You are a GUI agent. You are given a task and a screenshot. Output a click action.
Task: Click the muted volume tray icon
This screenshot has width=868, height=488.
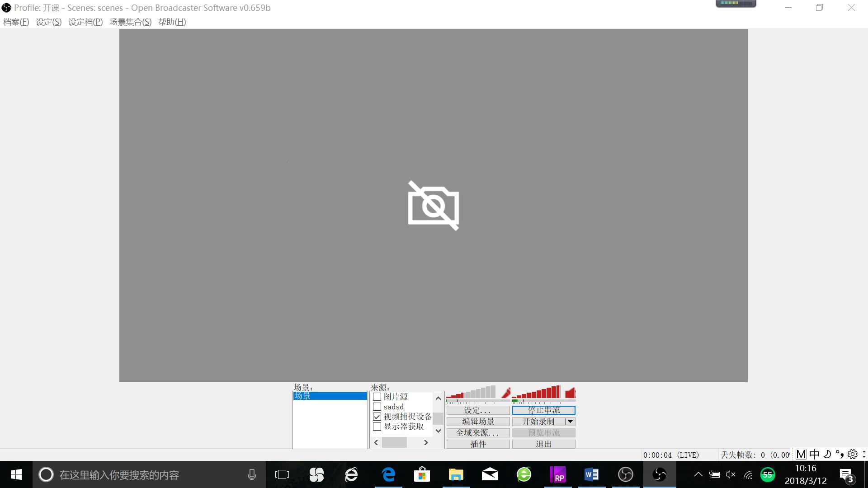coord(731,474)
